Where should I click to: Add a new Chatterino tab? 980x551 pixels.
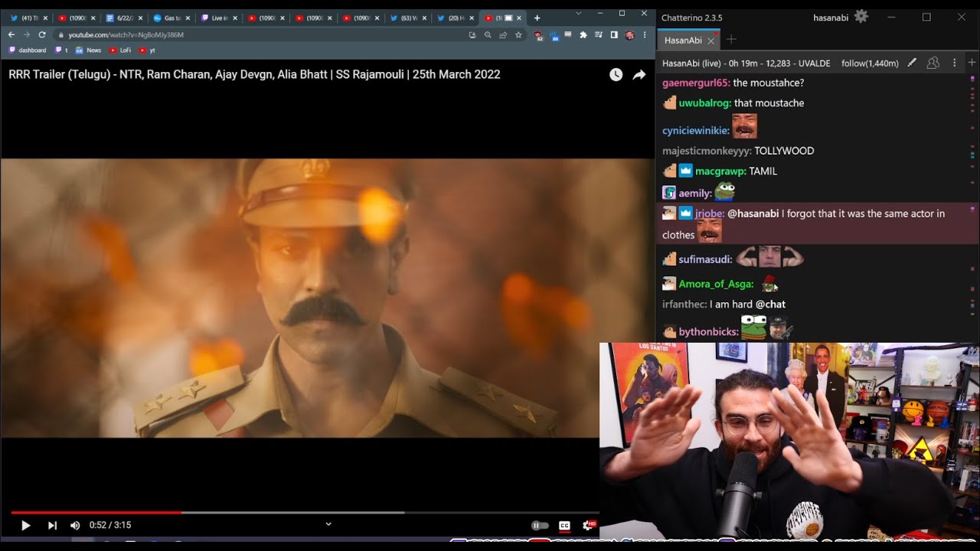731,40
